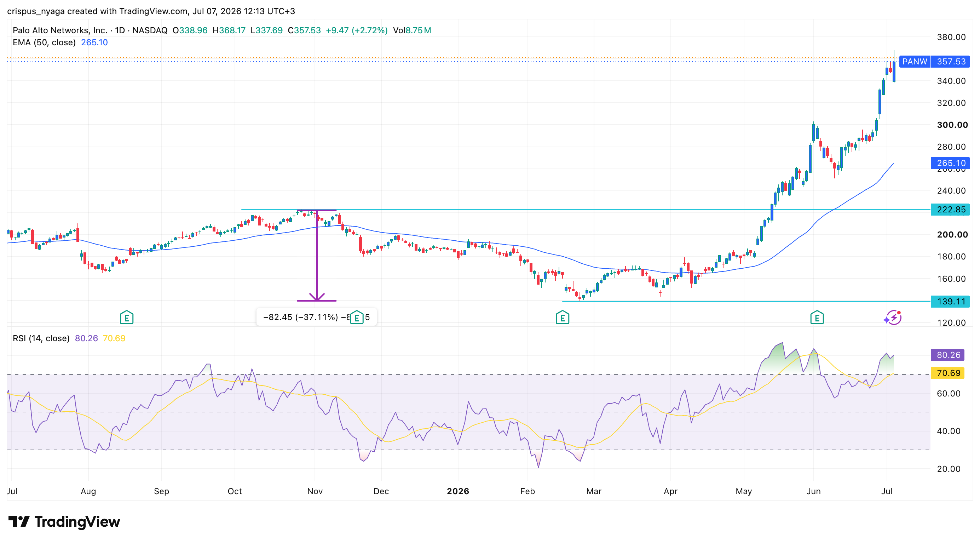
Task: Click the crispus_nyaga TradingView attribution line
Action: [151, 11]
